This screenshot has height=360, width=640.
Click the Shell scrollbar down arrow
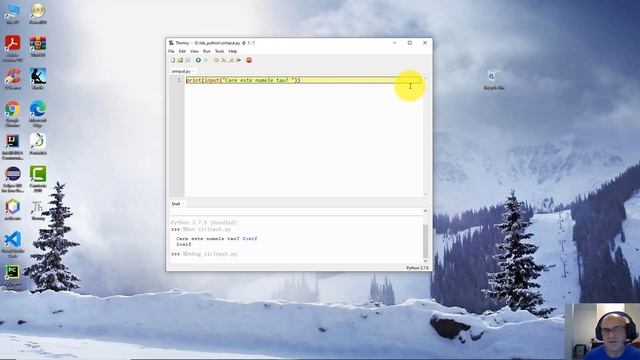[x=425, y=261]
